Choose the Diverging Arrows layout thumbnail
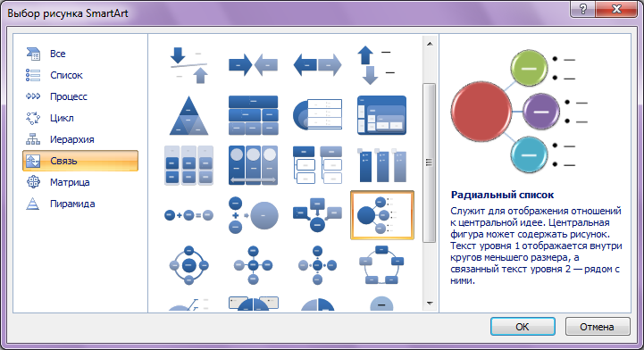This screenshot has width=644, height=350. point(317,65)
